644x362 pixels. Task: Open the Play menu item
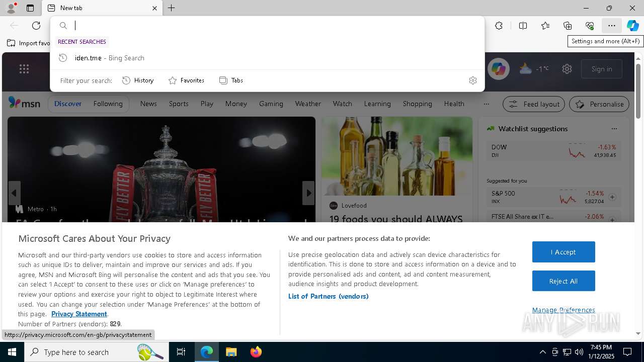tap(207, 104)
